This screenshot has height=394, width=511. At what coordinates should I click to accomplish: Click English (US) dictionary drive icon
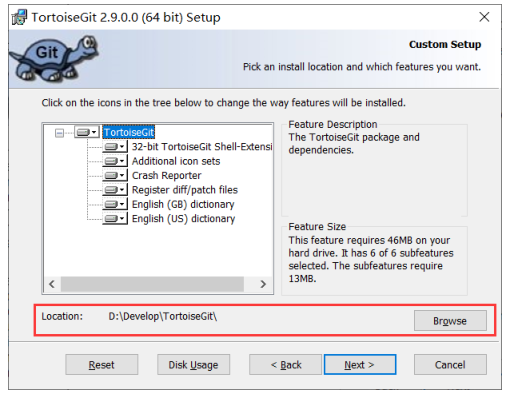point(115,218)
